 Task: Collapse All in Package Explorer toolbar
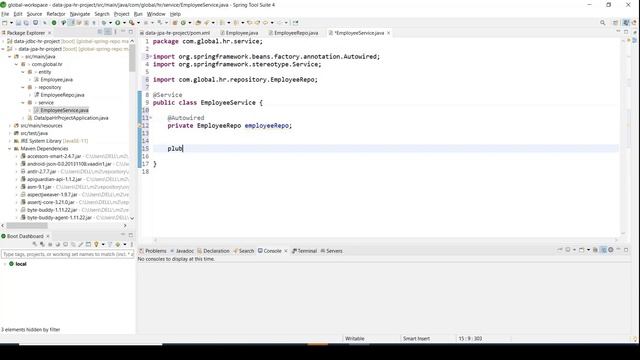(x=100, y=32)
